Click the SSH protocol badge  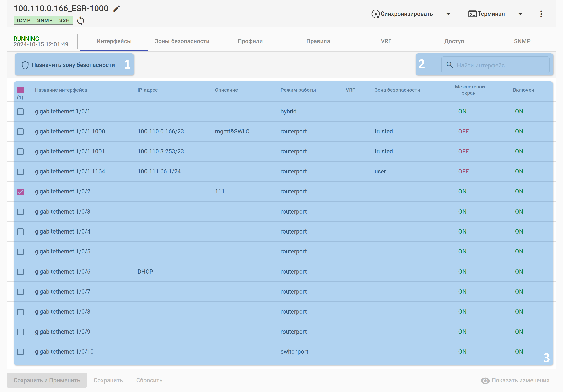(65, 20)
